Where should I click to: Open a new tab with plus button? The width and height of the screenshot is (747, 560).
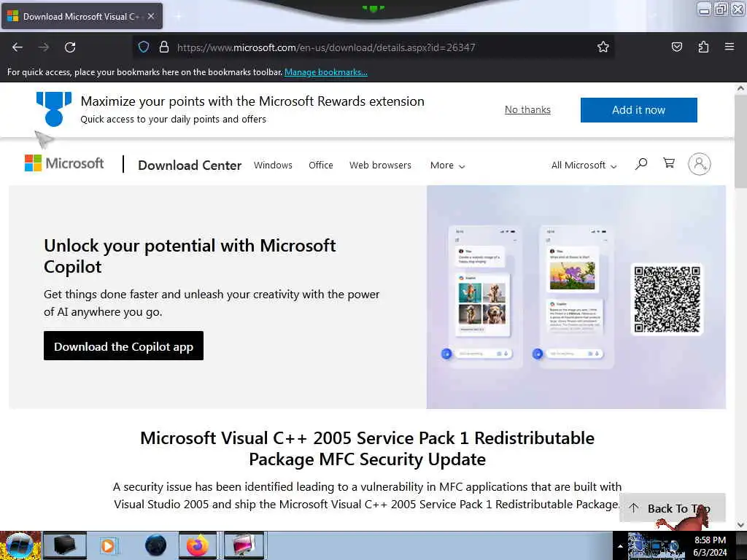tap(178, 16)
